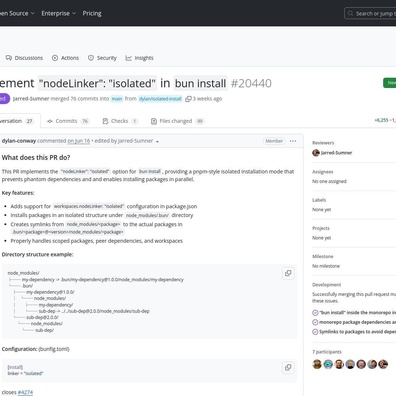Click the PR number #20440
396x396 pixels.
[x=251, y=83]
